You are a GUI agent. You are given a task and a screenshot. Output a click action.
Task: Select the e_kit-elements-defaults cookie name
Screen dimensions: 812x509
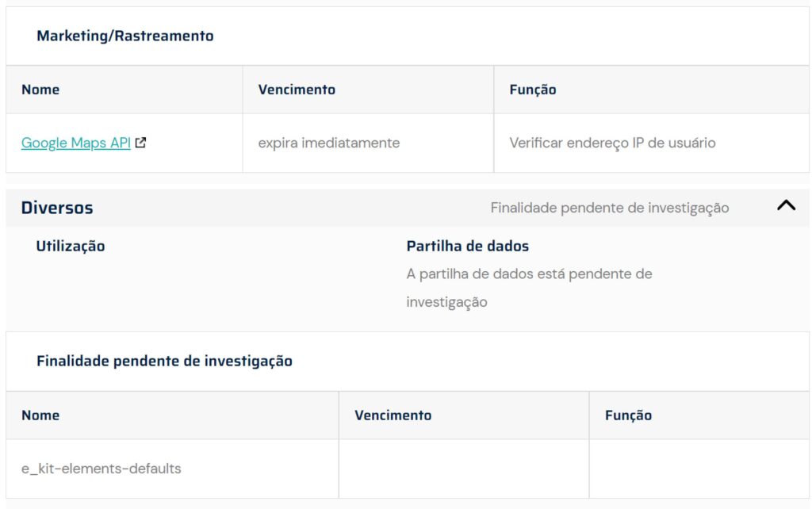101,469
